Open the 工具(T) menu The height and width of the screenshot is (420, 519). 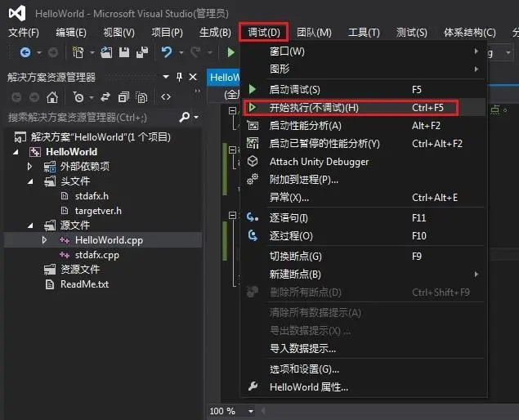(x=364, y=33)
